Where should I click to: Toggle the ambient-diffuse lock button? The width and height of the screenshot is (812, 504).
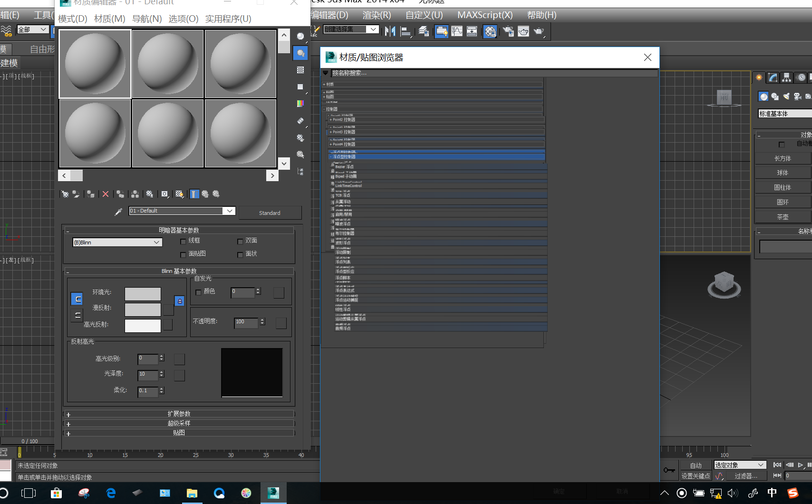click(77, 299)
